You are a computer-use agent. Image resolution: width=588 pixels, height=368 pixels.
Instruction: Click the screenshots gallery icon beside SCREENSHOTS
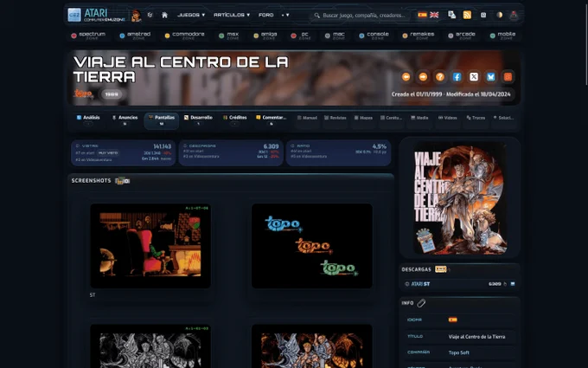pos(123,181)
